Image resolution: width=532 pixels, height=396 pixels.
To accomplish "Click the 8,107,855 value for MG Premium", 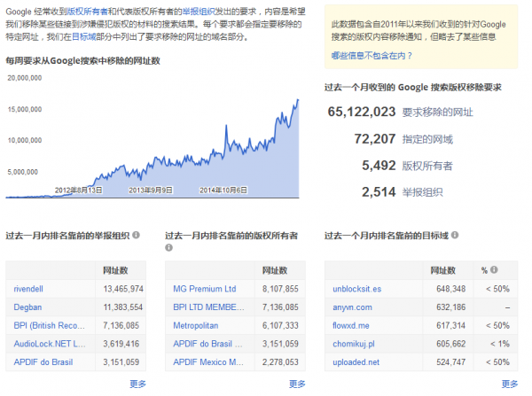I will click(280, 289).
